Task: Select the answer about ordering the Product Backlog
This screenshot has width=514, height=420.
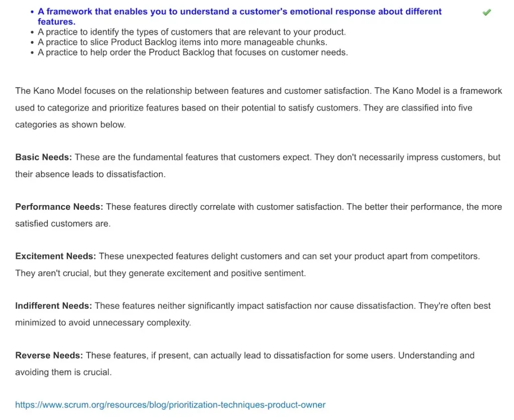Action: pyautogui.click(x=192, y=52)
